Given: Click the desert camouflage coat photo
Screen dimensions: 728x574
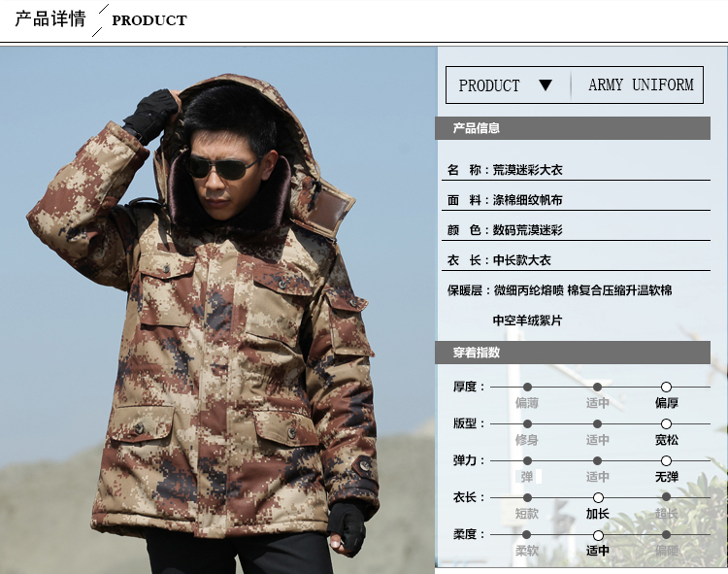Looking at the screenshot, I should coord(218,310).
